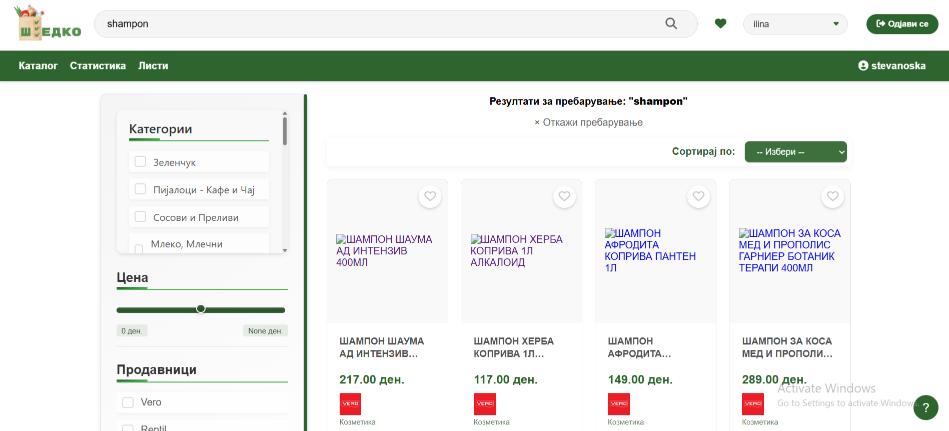
Task: Click into the search field containing shampon
Action: [380, 24]
